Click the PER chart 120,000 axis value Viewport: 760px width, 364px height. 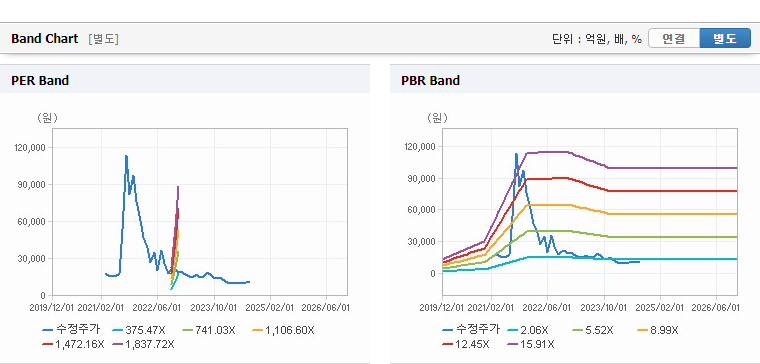click(31, 147)
